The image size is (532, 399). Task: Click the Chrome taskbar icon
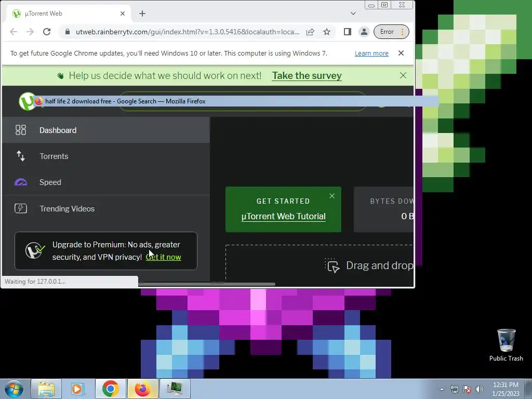[x=110, y=389]
